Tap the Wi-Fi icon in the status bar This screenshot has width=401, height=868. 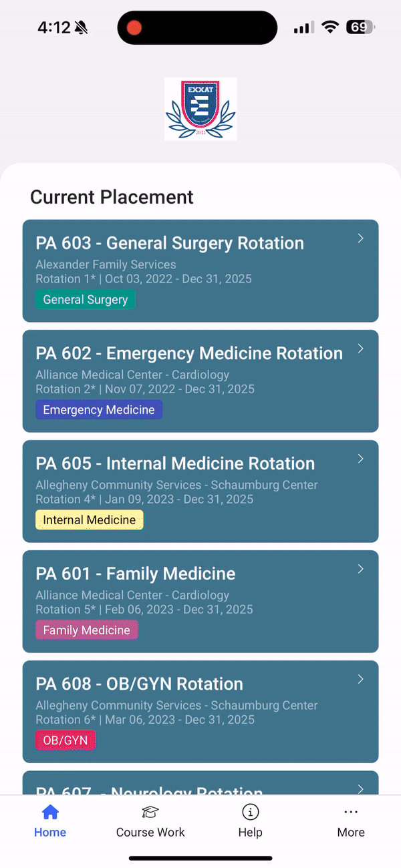(x=331, y=27)
